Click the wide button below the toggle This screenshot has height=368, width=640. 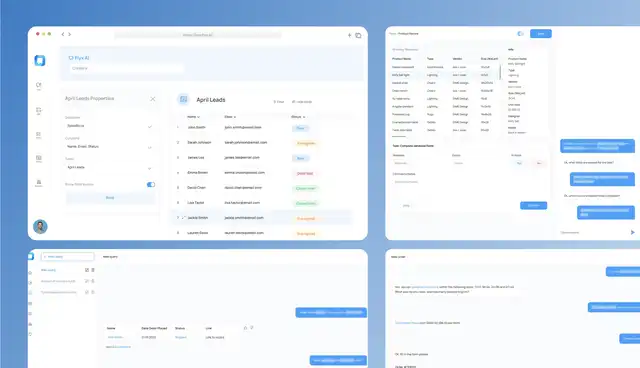click(x=110, y=198)
